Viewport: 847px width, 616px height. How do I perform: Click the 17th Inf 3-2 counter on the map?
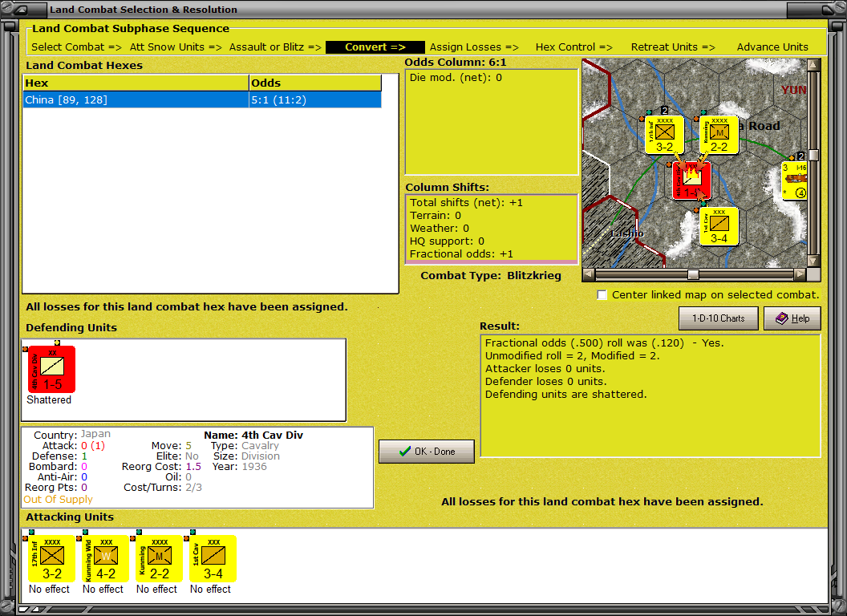coord(665,135)
